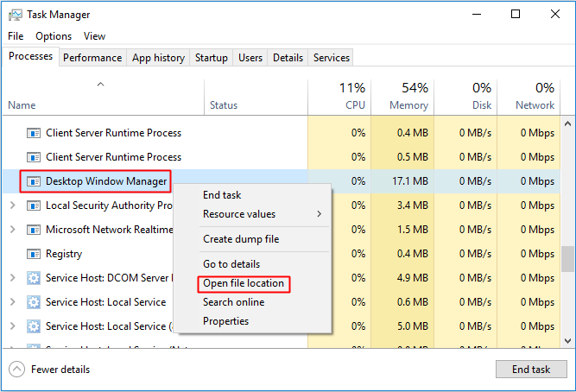This screenshot has height=392, width=576.
Task: Click the Task Manager title bar icon
Action: pos(16,15)
